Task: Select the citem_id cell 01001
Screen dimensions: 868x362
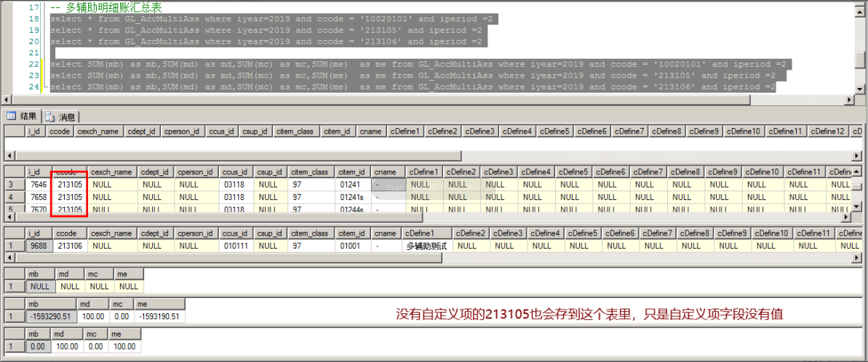Action: coord(354,246)
